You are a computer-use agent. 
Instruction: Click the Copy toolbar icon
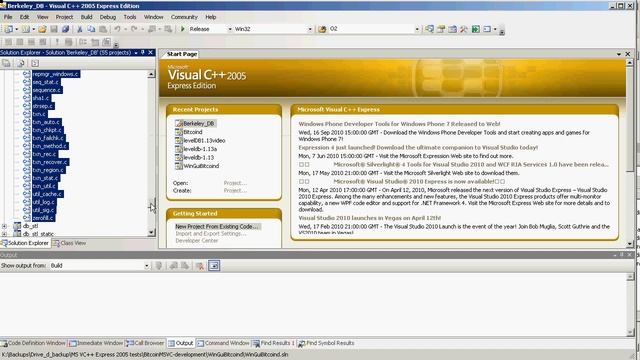91,29
